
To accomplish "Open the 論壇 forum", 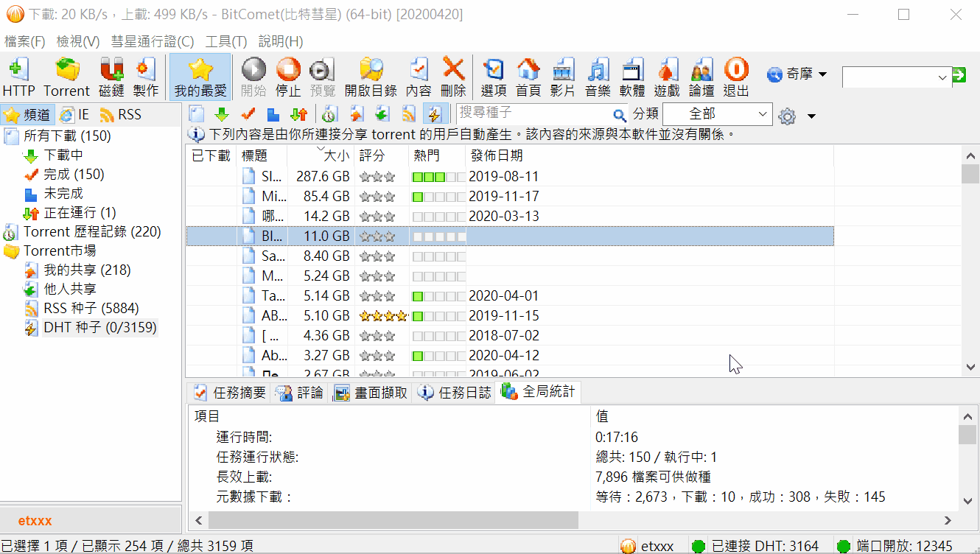I will coord(701,77).
